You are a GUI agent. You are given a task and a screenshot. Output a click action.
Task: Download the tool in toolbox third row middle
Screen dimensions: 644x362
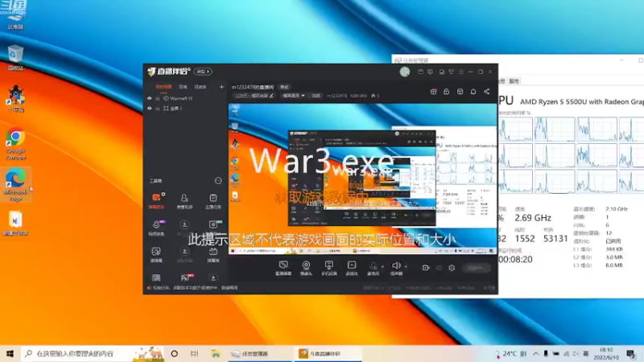click(x=184, y=251)
